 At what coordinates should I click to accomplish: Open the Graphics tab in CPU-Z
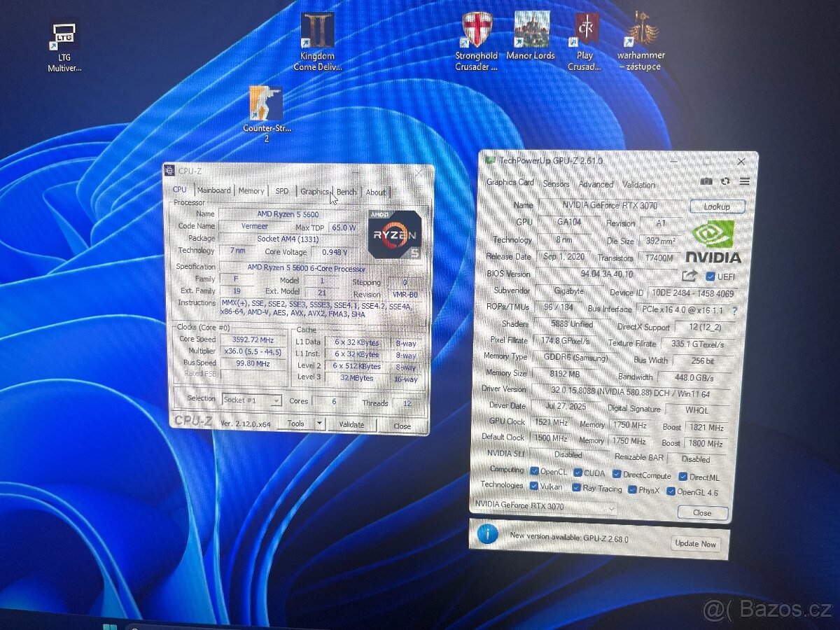coord(314,192)
